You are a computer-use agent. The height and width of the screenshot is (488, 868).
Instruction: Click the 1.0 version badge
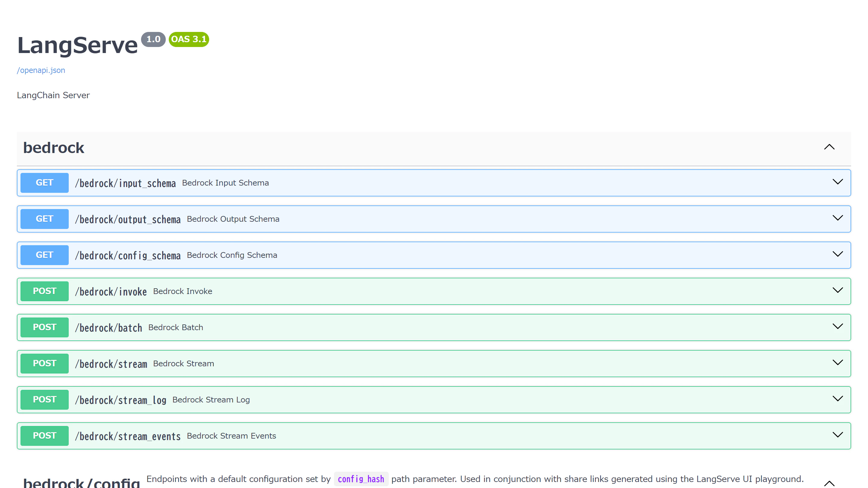[153, 39]
